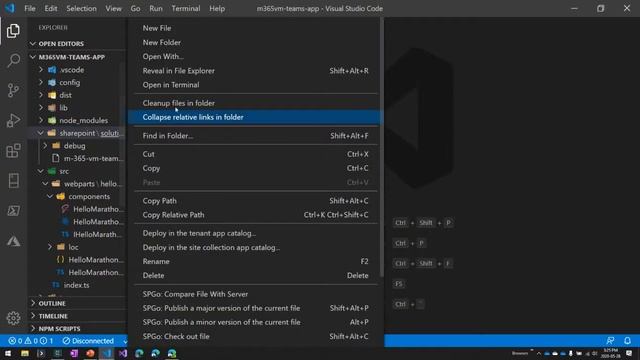Open the Selection menu
This screenshot has width=640, height=360.
(81, 8)
